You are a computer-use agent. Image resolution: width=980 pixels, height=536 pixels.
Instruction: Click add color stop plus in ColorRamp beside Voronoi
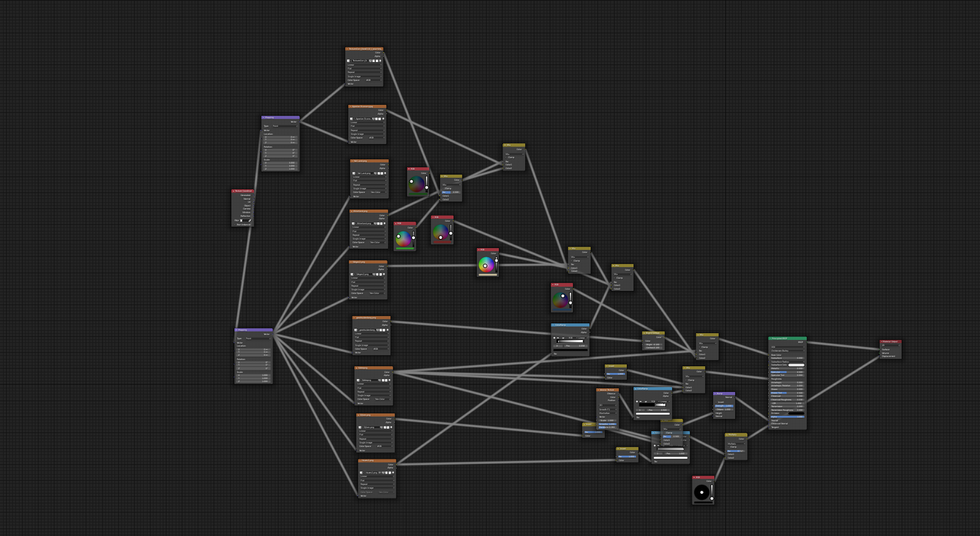point(637,401)
